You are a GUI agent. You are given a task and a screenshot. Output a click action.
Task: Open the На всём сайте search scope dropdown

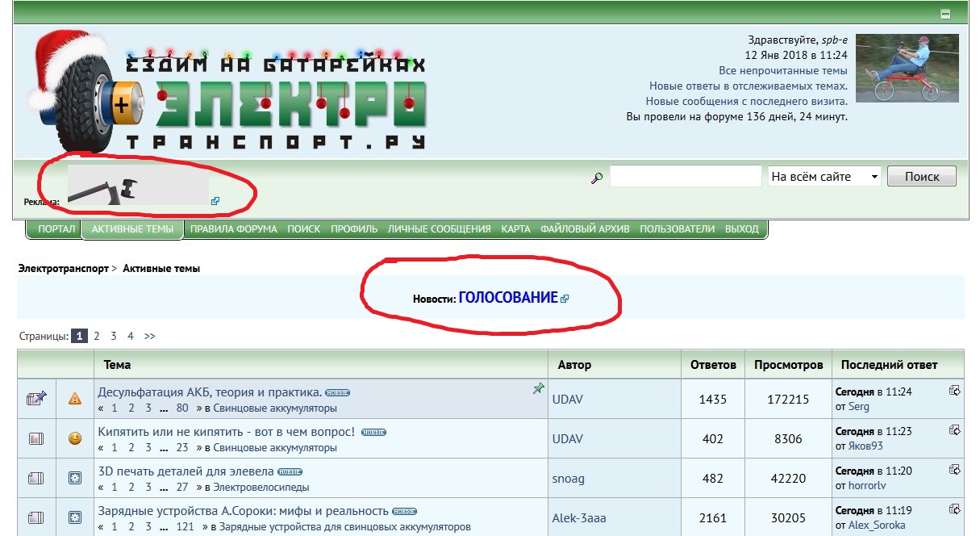pyautogui.click(x=824, y=177)
